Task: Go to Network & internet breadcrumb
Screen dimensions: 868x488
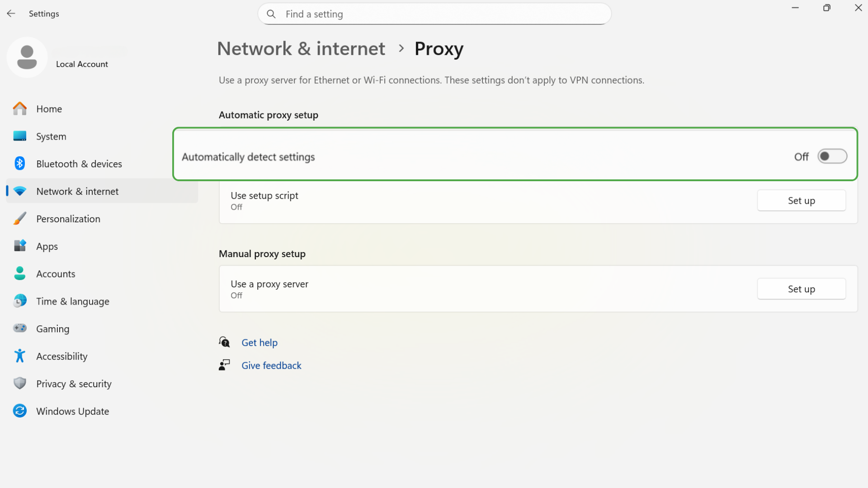Action: 301,49
